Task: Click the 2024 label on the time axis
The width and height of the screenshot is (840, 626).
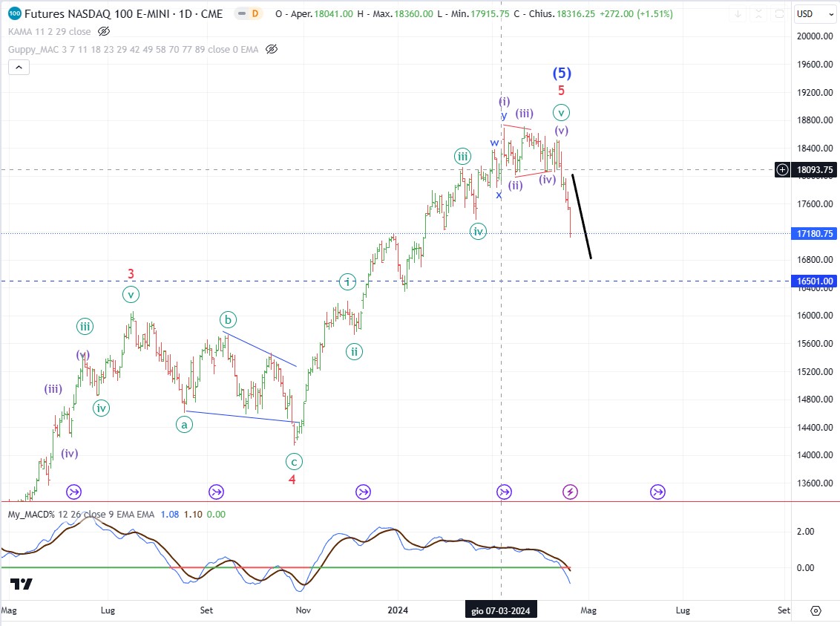Action: (398, 610)
